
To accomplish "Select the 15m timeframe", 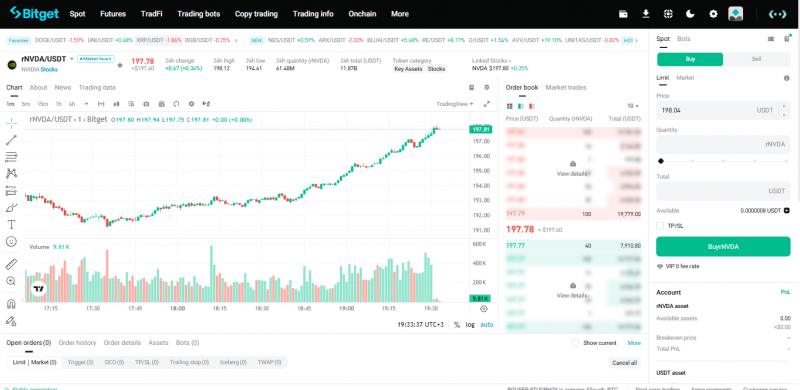I will coord(42,104).
